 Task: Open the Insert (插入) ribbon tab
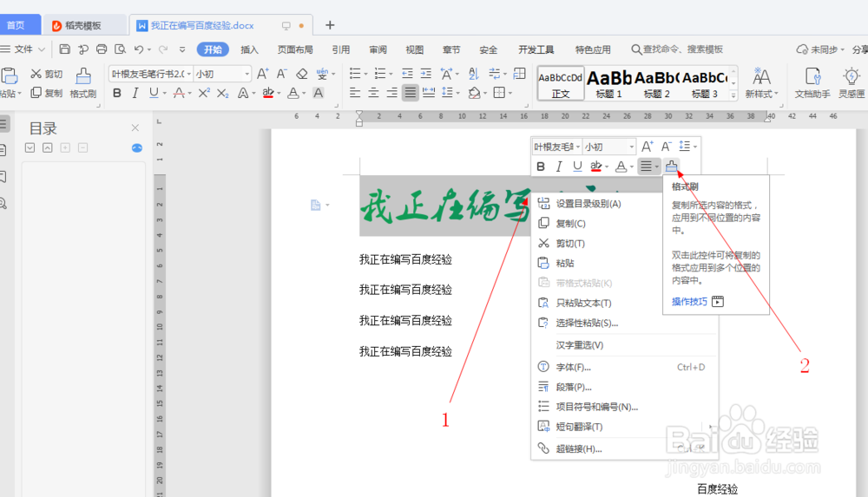[x=249, y=49]
